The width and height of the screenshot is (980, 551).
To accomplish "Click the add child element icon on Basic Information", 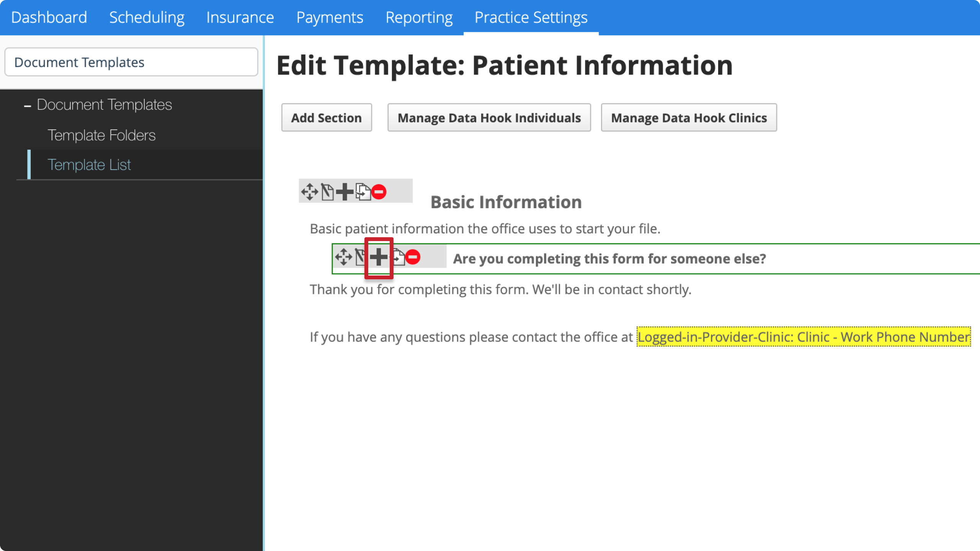I will click(x=345, y=192).
